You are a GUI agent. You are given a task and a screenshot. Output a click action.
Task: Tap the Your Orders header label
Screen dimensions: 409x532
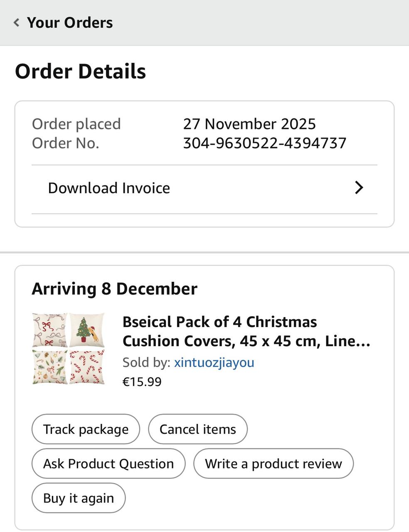click(70, 22)
